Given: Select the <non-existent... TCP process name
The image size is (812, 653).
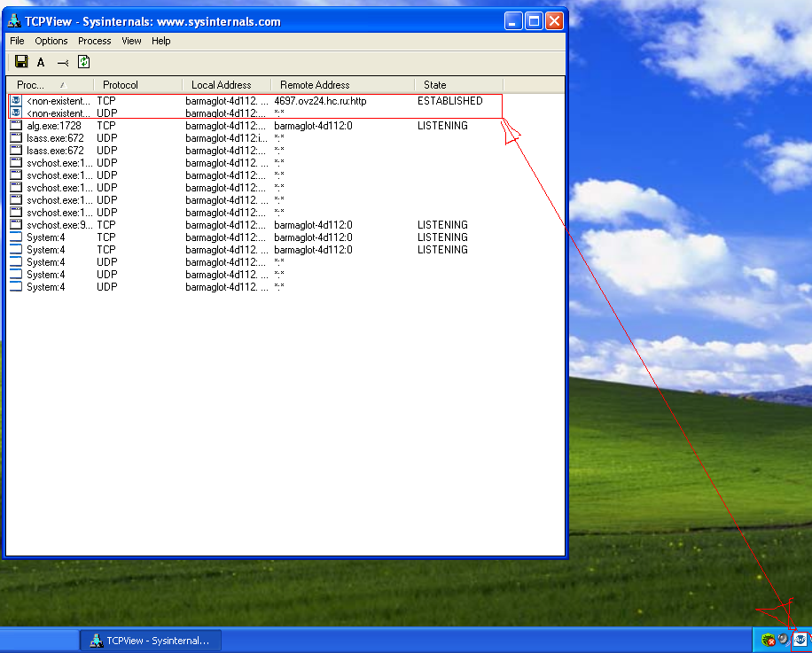Looking at the screenshot, I should click(59, 101).
